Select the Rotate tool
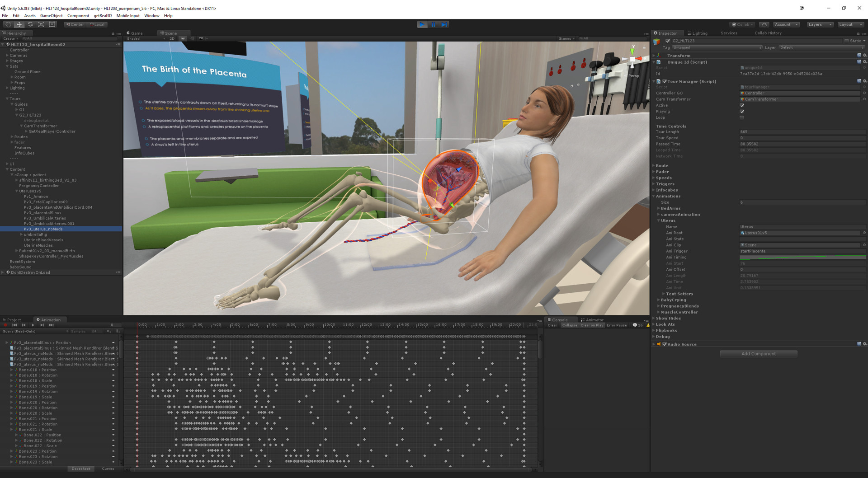This screenshot has width=868, height=478. click(30, 24)
